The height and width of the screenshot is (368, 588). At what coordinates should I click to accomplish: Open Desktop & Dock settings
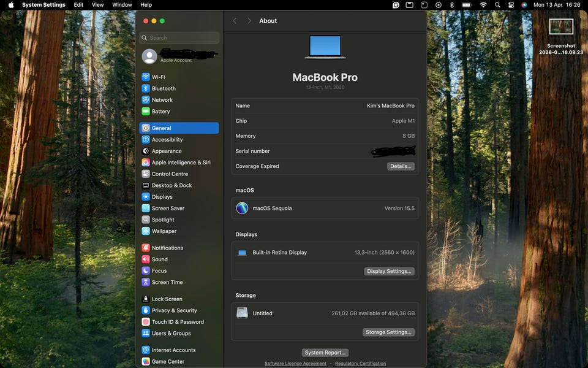(x=179, y=185)
